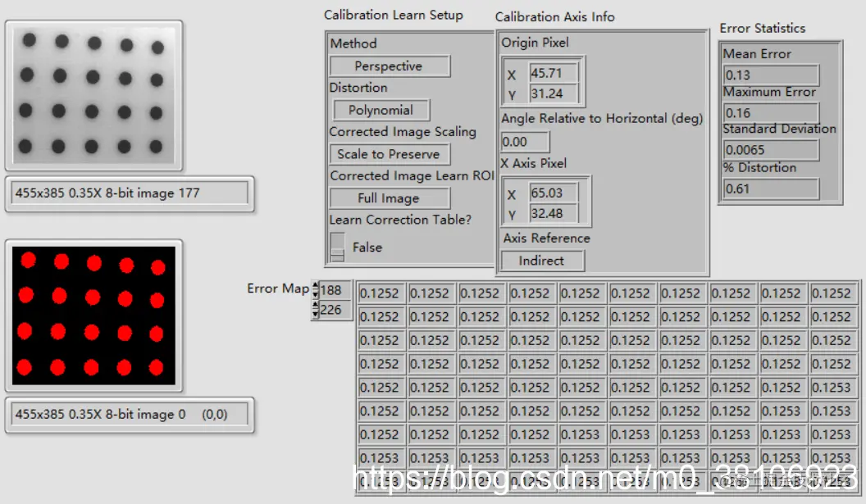Decrement the Error Map column index 226
The width and height of the screenshot is (866, 504).
point(316,314)
